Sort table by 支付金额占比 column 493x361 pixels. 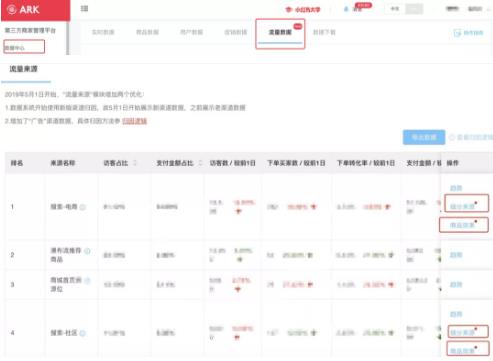coord(200,163)
